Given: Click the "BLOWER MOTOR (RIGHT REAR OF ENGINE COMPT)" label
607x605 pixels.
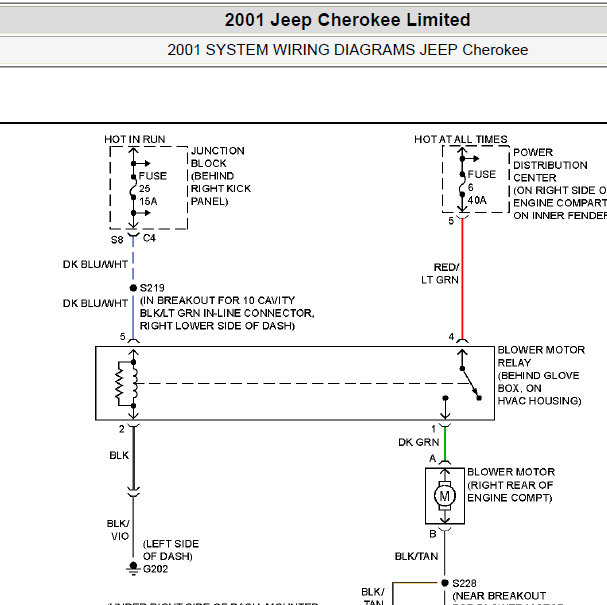Looking at the screenshot, I should [511, 485].
